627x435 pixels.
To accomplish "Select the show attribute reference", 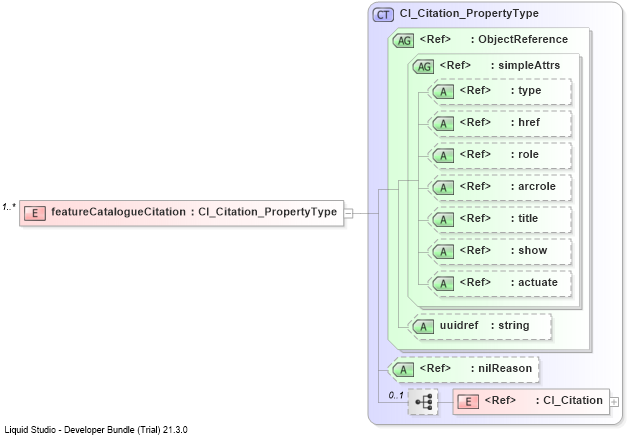I will click(499, 251).
